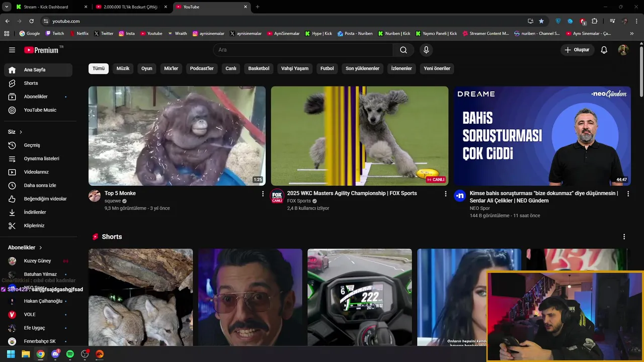The height and width of the screenshot is (362, 644).
Task: Reload the page
Action: (32, 21)
